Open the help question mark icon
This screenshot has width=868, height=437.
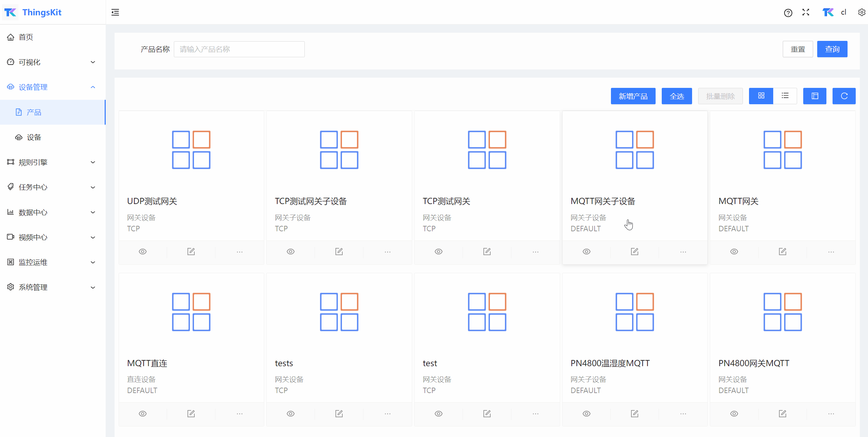(x=788, y=13)
